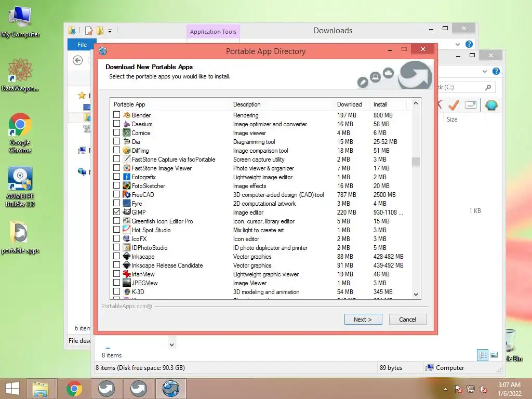Image resolution: width=532 pixels, height=399 pixels.
Task: Click the help question mark in Downloads window
Action: [x=469, y=44]
